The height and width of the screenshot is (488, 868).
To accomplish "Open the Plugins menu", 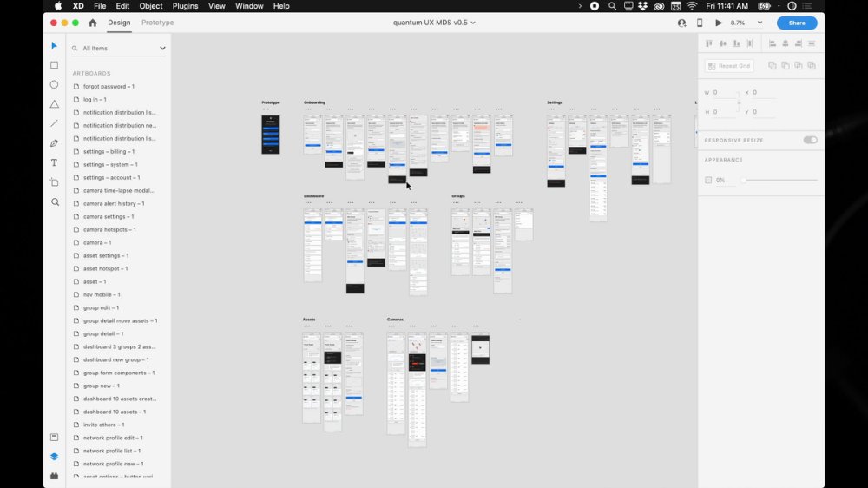I will 185,6.
